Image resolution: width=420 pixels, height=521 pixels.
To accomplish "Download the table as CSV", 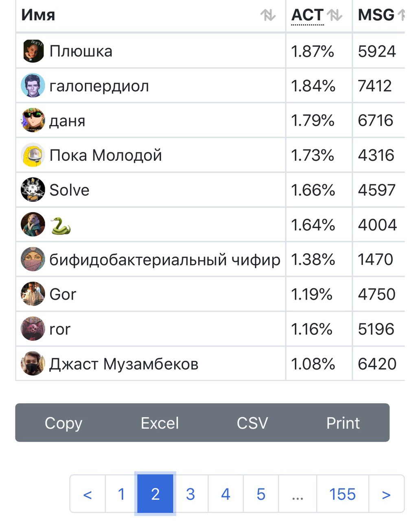I will [x=252, y=423].
